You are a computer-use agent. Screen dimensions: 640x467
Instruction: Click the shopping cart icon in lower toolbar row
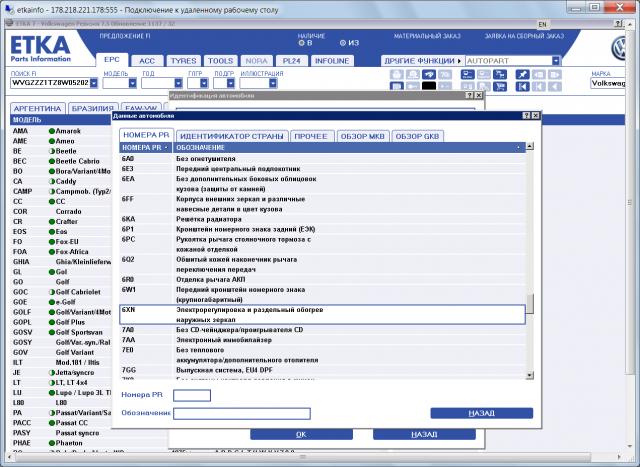(500, 87)
